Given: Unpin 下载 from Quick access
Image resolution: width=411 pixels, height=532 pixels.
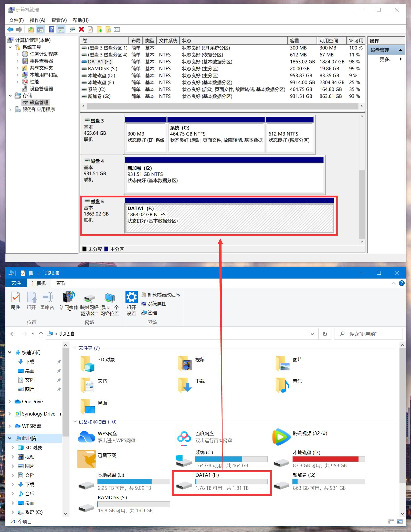Looking at the screenshot, I should [x=59, y=361].
